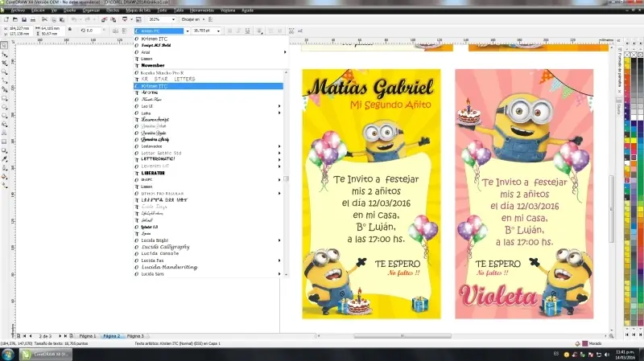
Task: Open the Texto menu
Action: [163, 10]
